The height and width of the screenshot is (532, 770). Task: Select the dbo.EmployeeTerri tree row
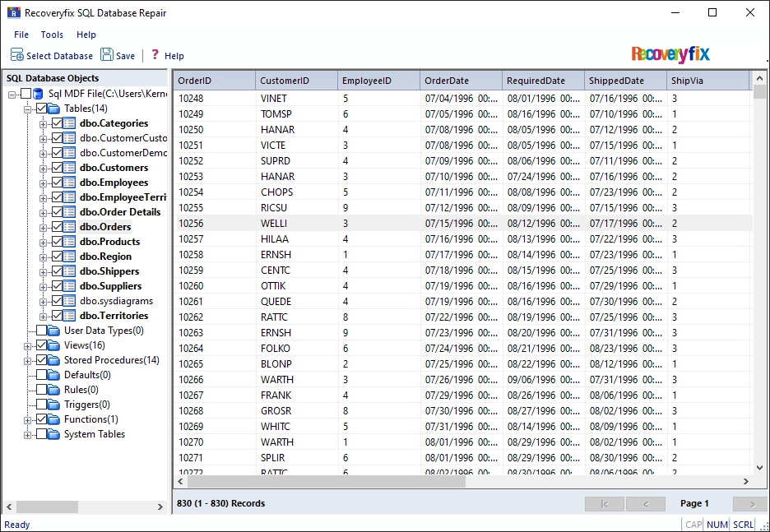(123, 197)
